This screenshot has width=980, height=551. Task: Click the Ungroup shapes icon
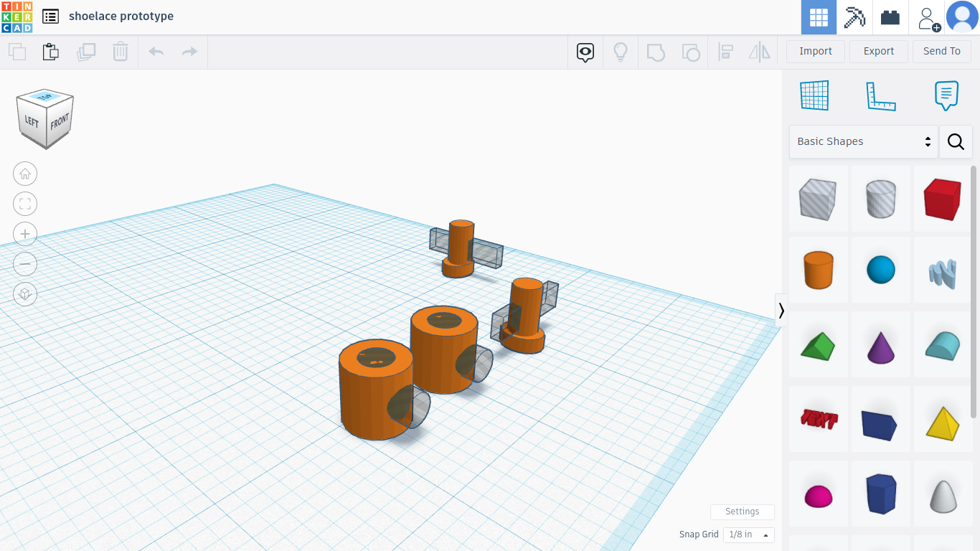pyautogui.click(x=690, y=52)
